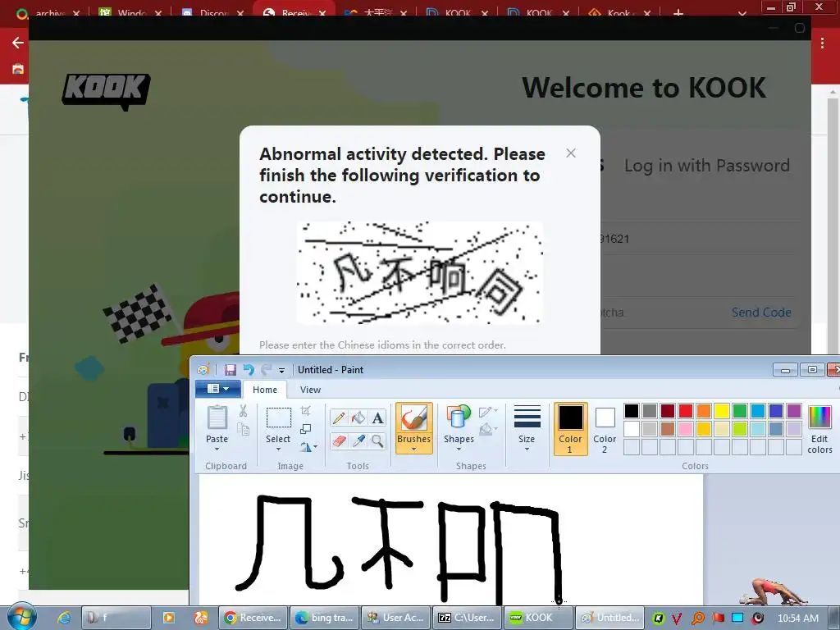This screenshot has height=630, width=840.
Task: Click Edit colors rainbow icon
Action: pos(819,418)
